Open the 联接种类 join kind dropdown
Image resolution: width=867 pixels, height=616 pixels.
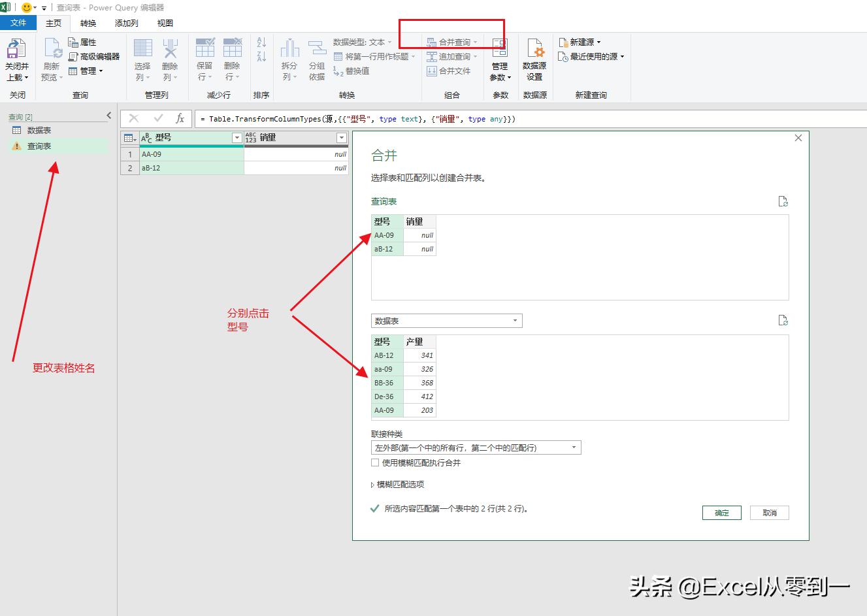tap(574, 447)
